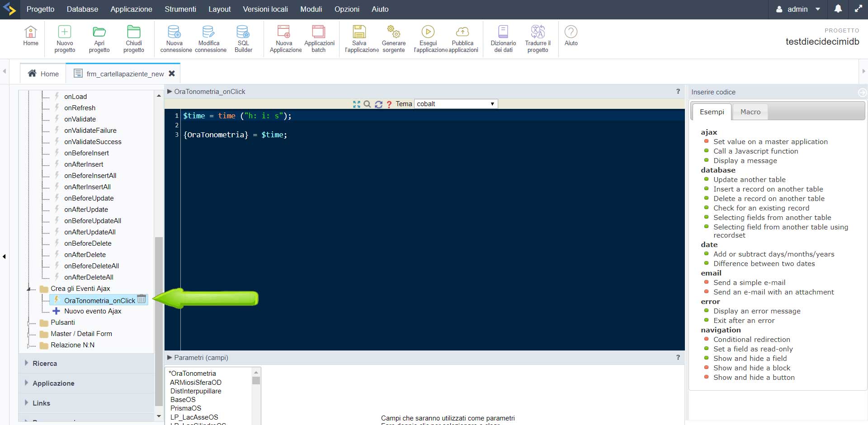Collapse the Parametri (campi) section
The image size is (868, 425).
point(170,357)
